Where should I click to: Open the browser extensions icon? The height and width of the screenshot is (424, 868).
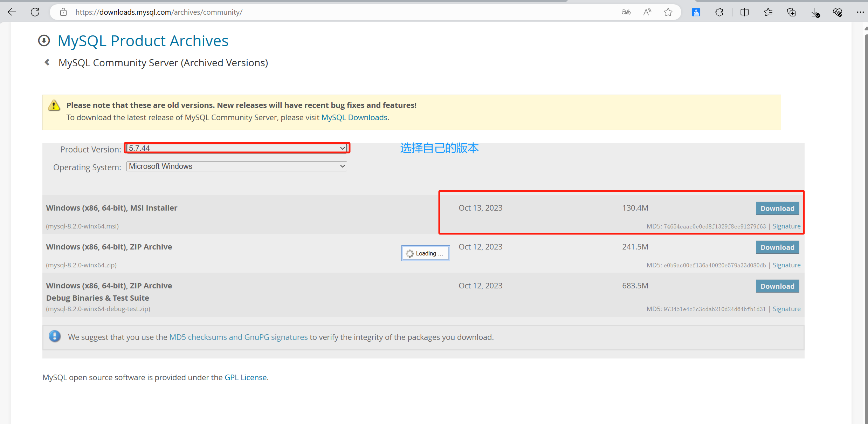(719, 12)
